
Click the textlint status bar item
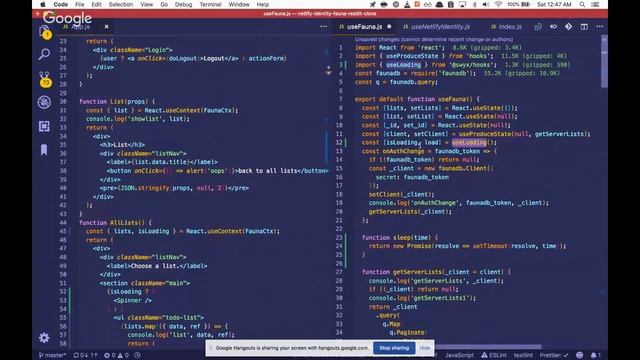[523, 356]
